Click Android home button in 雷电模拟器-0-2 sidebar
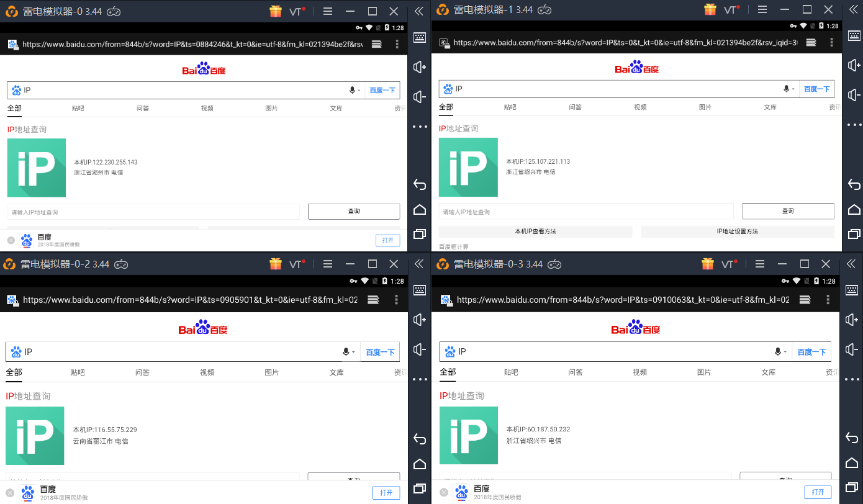The height and width of the screenshot is (504, 863). click(420, 464)
